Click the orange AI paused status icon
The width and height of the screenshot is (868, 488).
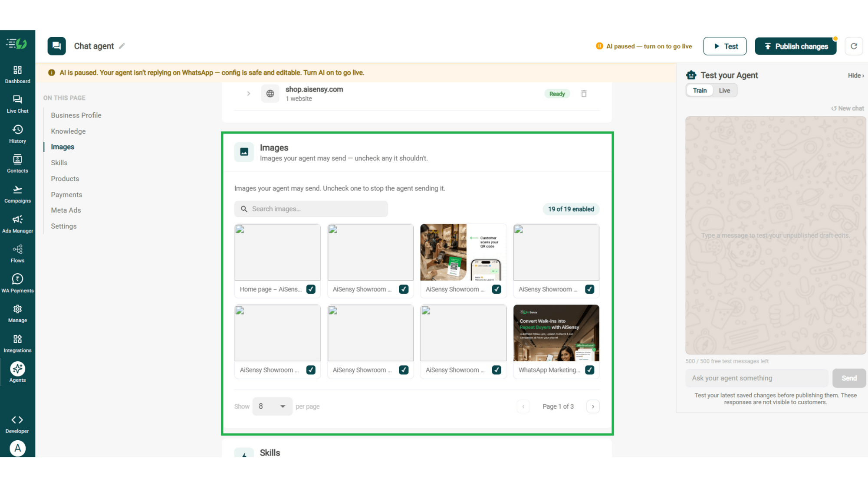599,46
